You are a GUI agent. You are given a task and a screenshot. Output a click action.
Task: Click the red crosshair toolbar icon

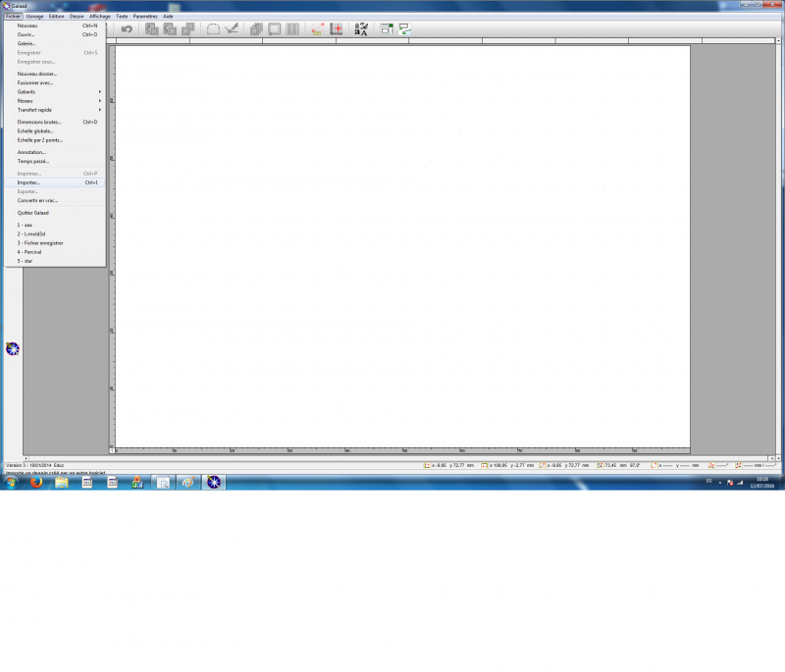coord(337,29)
